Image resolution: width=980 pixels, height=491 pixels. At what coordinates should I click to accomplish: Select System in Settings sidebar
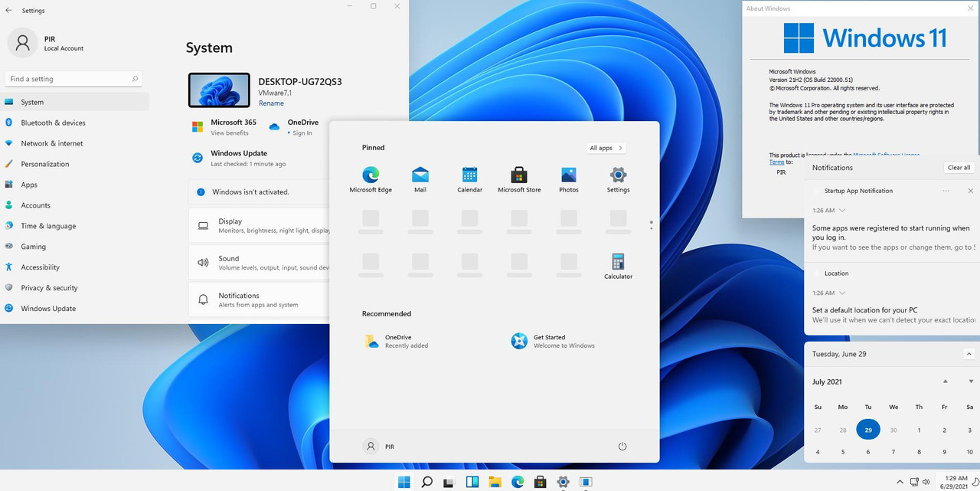(75, 102)
